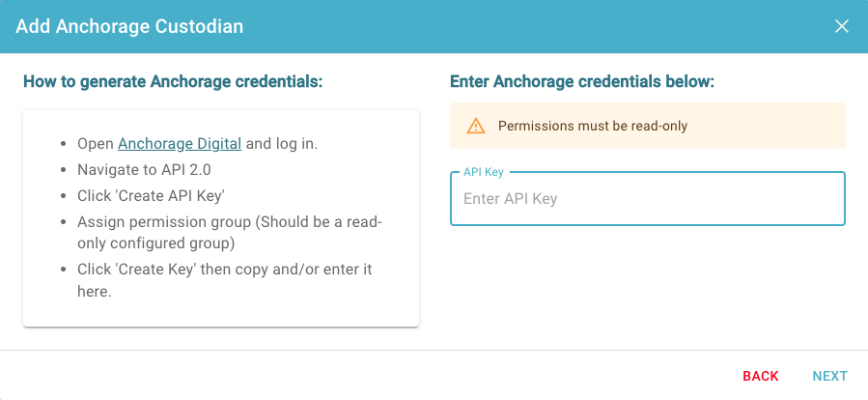Click the 'Navigate to API 2.0' step
This screenshot has width=868, height=400.
(x=144, y=170)
